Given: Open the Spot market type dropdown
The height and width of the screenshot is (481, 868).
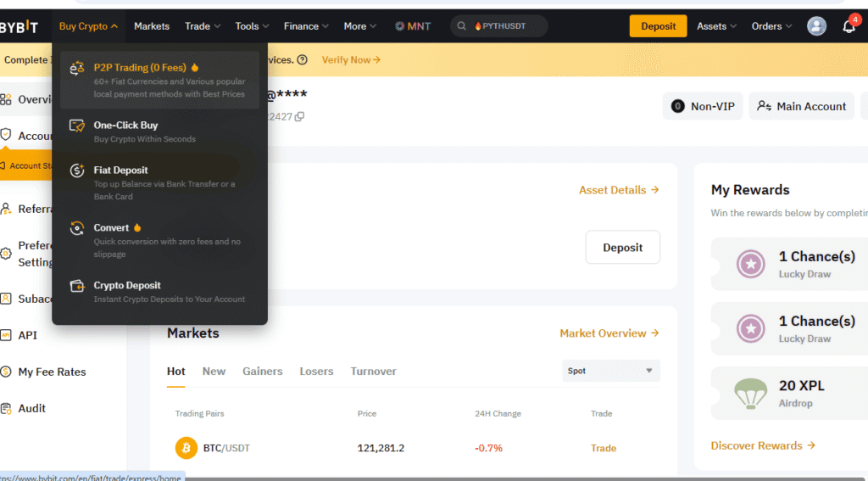Looking at the screenshot, I should pos(610,371).
